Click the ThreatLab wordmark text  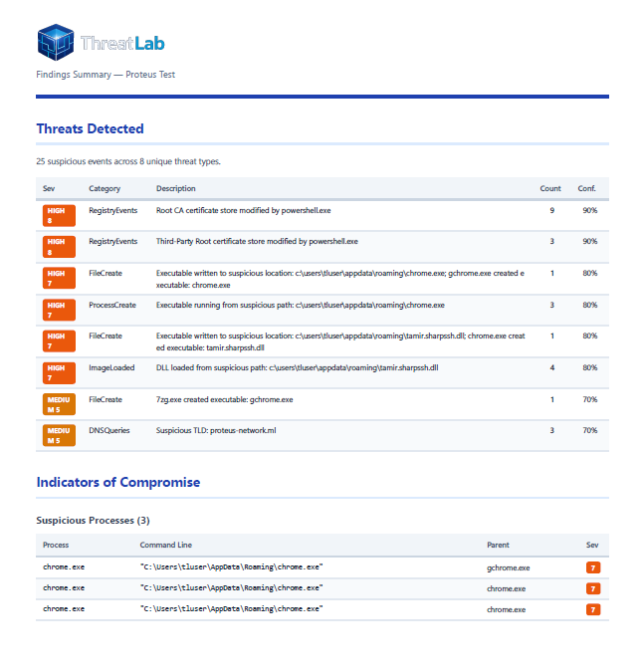coord(122,43)
